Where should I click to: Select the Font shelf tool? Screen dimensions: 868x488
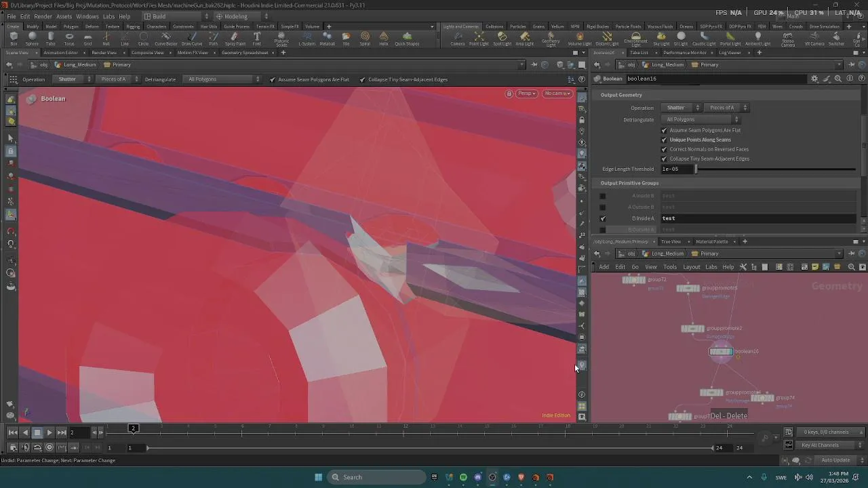pyautogui.click(x=256, y=39)
